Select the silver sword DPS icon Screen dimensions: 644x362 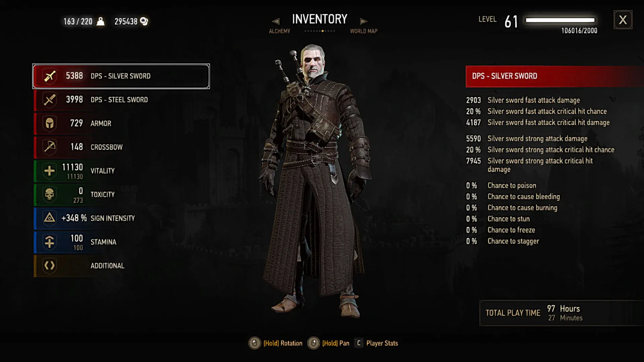pos(50,76)
